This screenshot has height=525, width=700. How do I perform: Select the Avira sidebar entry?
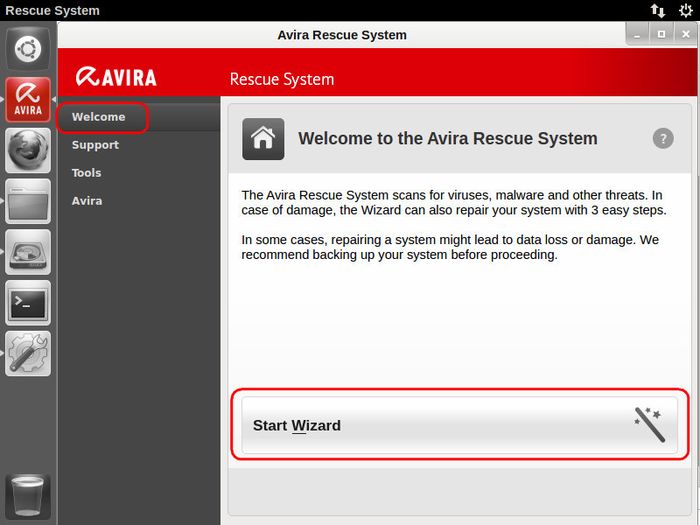tap(87, 201)
